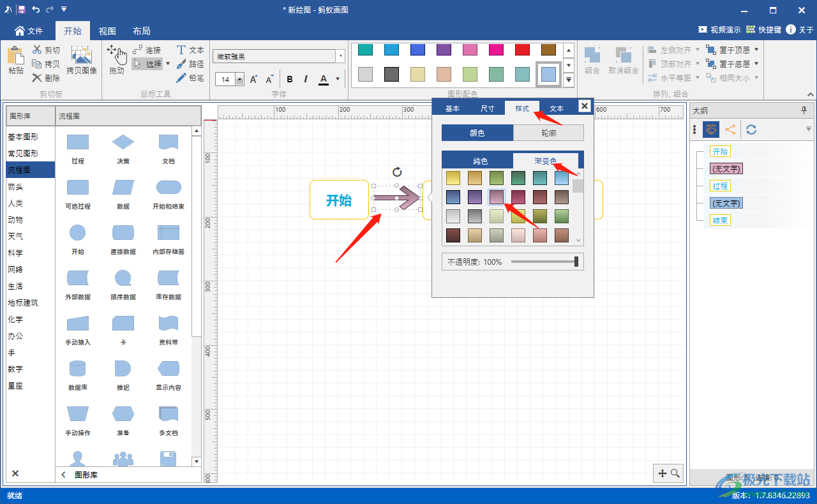Toggle bold text formatting
This screenshot has height=504, width=817.
[x=290, y=79]
